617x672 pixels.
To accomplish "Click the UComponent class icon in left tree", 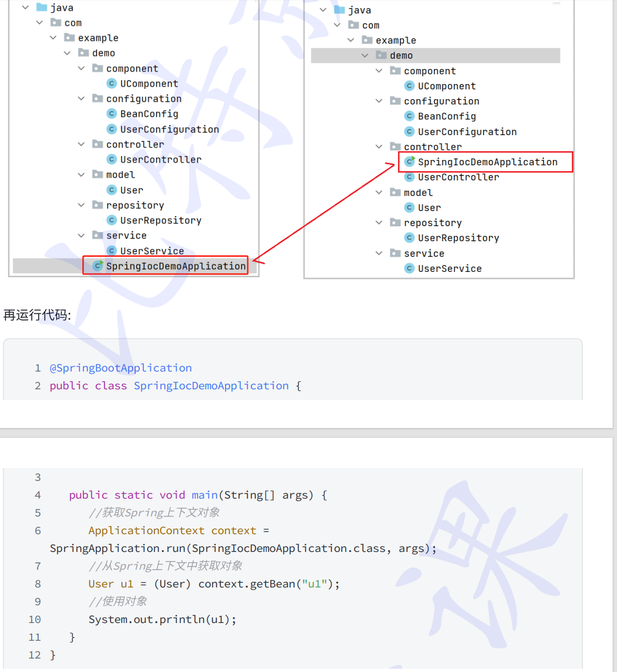I will tap(112, 83).
